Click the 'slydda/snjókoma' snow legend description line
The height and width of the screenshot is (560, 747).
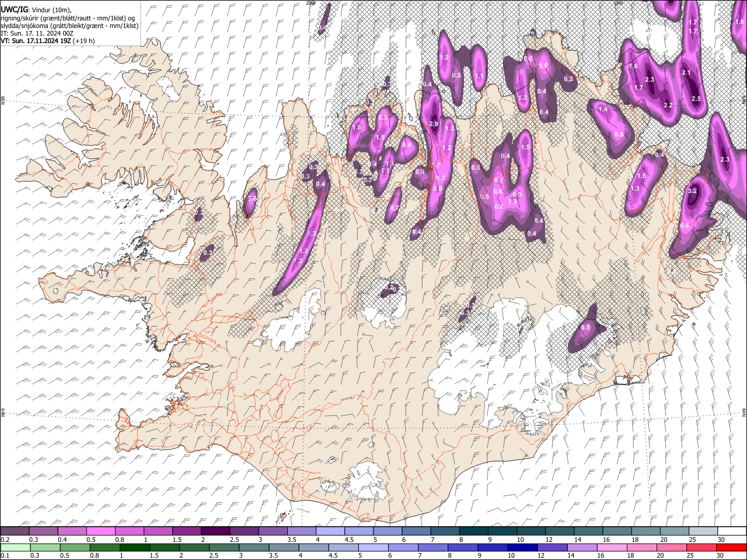69,26
